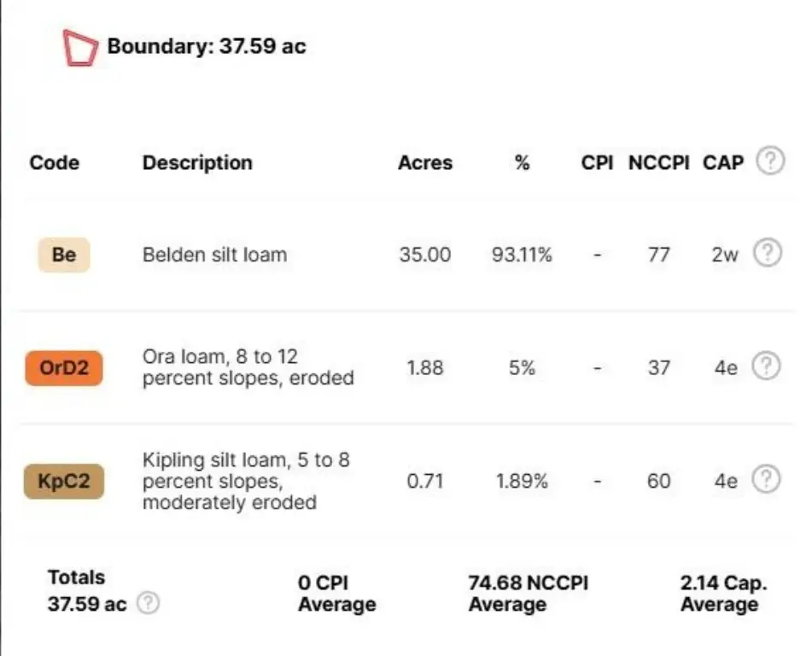This screenshot has width=812, height=656.
Task: Select the Be soil code swatch
Action: (64, 255)
